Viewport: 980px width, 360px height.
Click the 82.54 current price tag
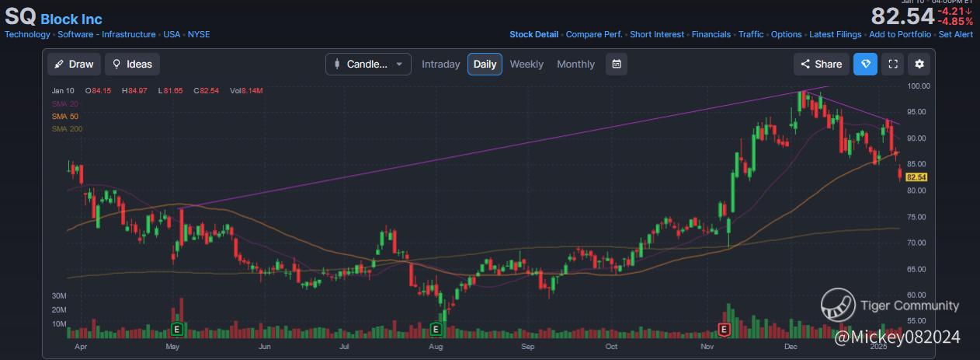pyautogui.click(x=917, y=177)
